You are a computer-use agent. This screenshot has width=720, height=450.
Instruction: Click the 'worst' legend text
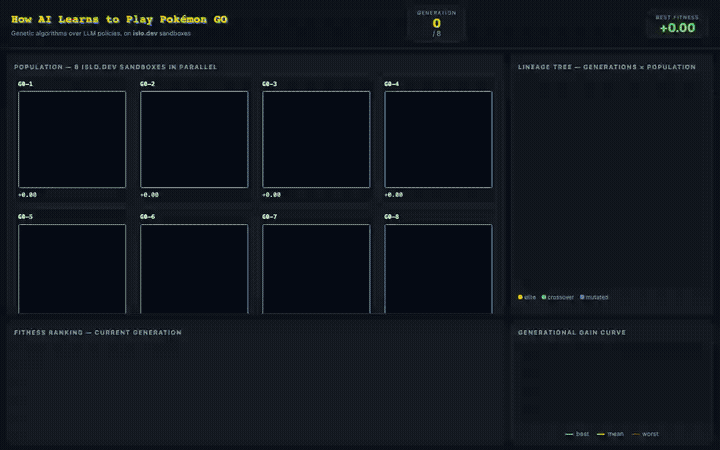click(x=650, y=434)
